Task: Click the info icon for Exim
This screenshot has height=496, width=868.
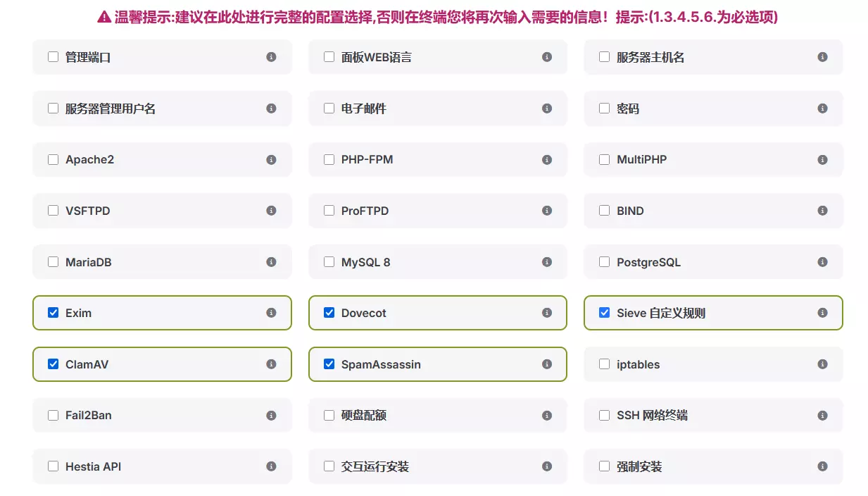Action: pos(271,313)
